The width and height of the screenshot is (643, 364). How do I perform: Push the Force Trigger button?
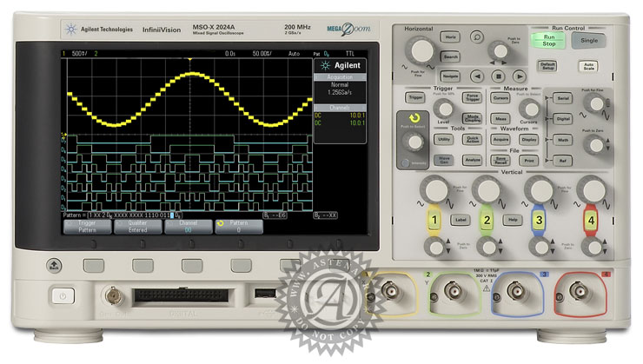tap(472, 97)
